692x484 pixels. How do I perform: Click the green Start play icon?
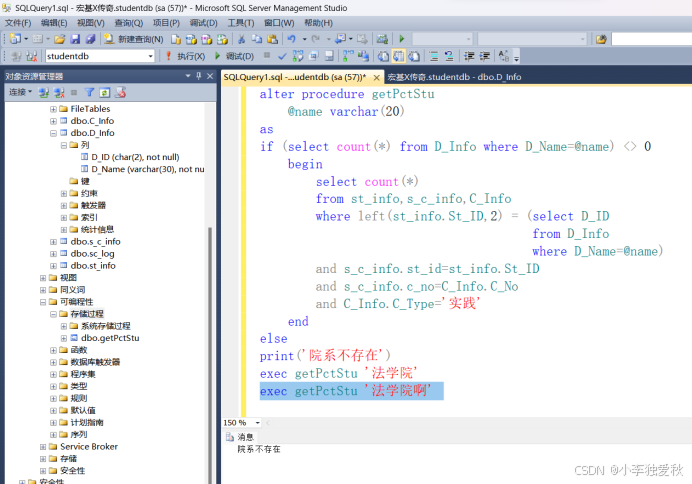tap(402, 39)
